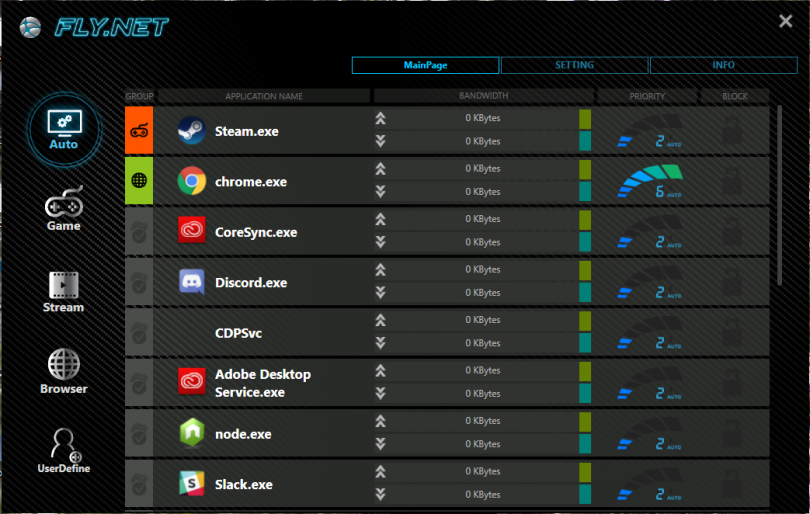The width and height of the screenshot is (810, 514).
Task: Toggle the block lock for Slack.exe
Action: 733,484
